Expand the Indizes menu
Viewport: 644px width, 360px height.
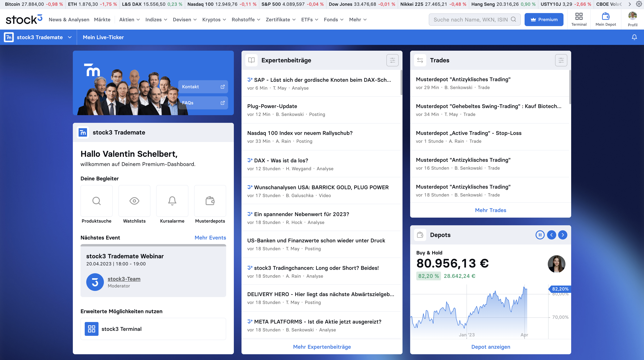156,20
